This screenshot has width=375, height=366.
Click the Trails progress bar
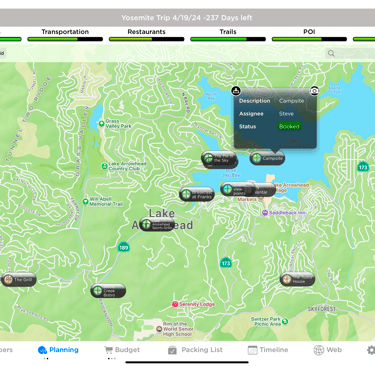[228, 39]
